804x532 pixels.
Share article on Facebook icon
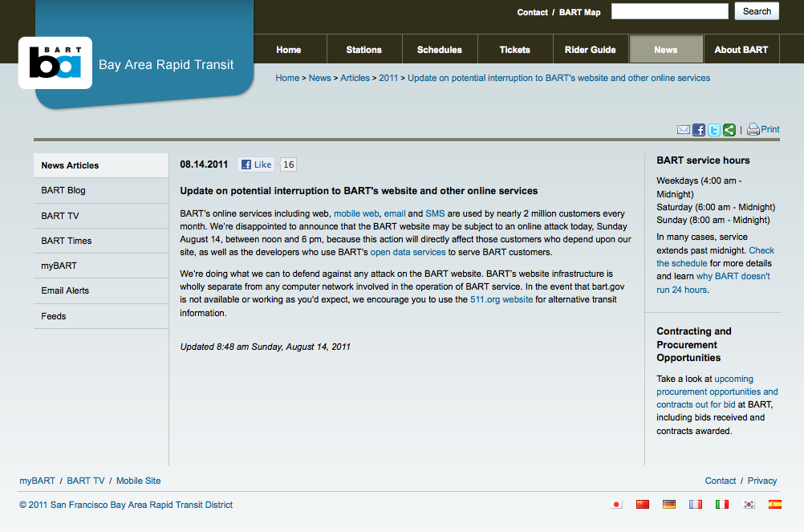pos(699,130)
